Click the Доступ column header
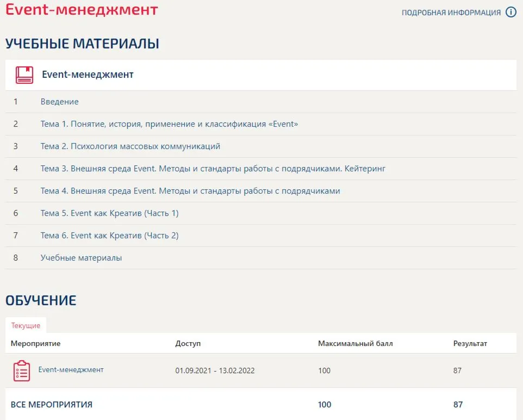523x420 pixels. coord(188,343)
